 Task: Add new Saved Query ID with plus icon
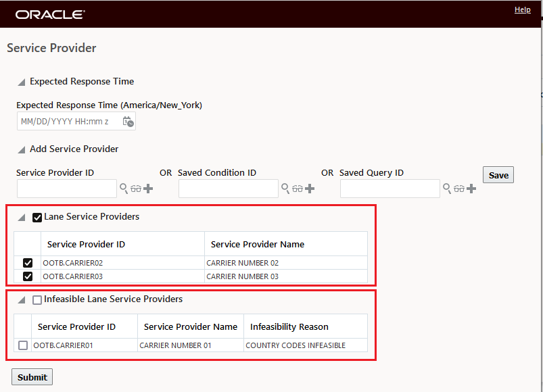click(471, 189)
